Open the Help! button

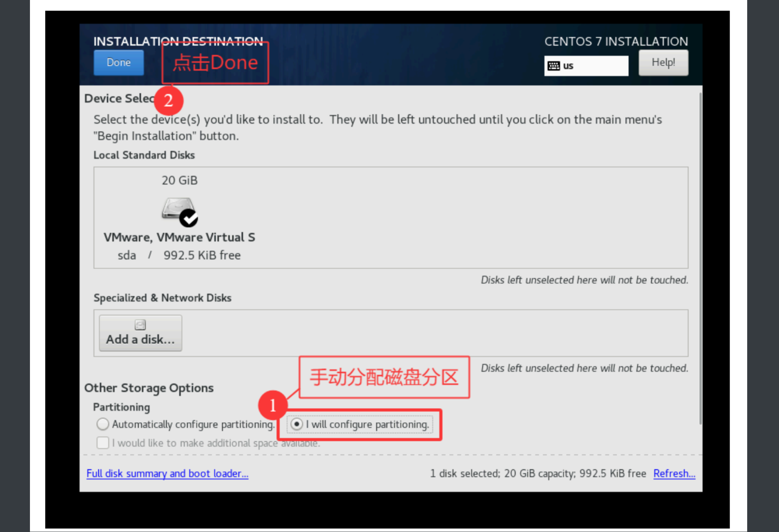[663, 63]
